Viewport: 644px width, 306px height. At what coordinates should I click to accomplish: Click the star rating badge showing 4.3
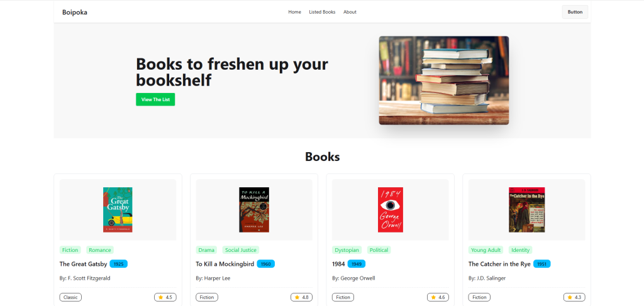574,297
